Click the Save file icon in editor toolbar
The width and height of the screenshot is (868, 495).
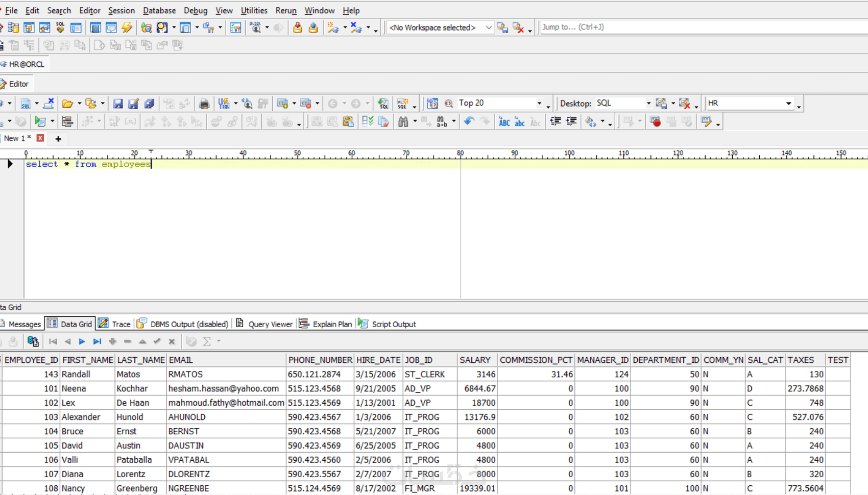[117, 104]
